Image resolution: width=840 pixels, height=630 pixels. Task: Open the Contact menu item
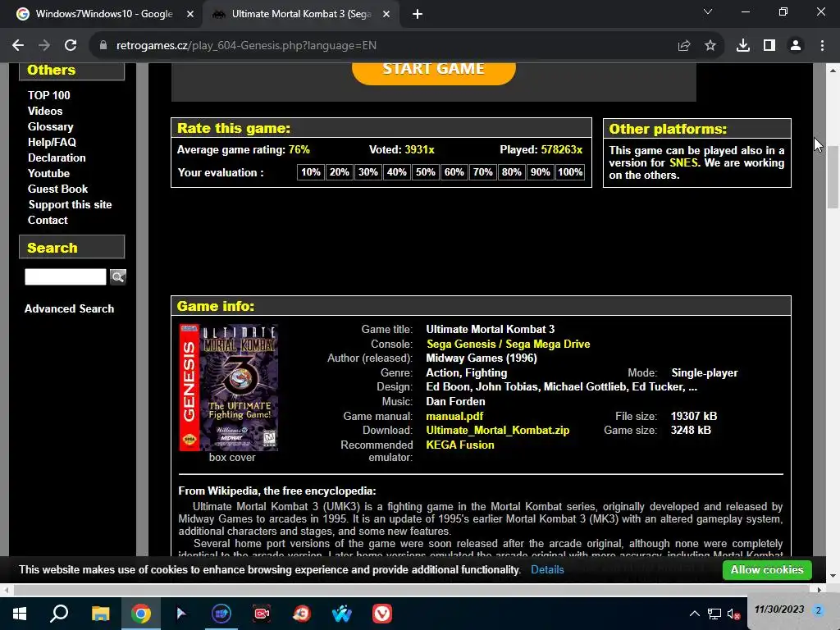click(x=48, y=220)
